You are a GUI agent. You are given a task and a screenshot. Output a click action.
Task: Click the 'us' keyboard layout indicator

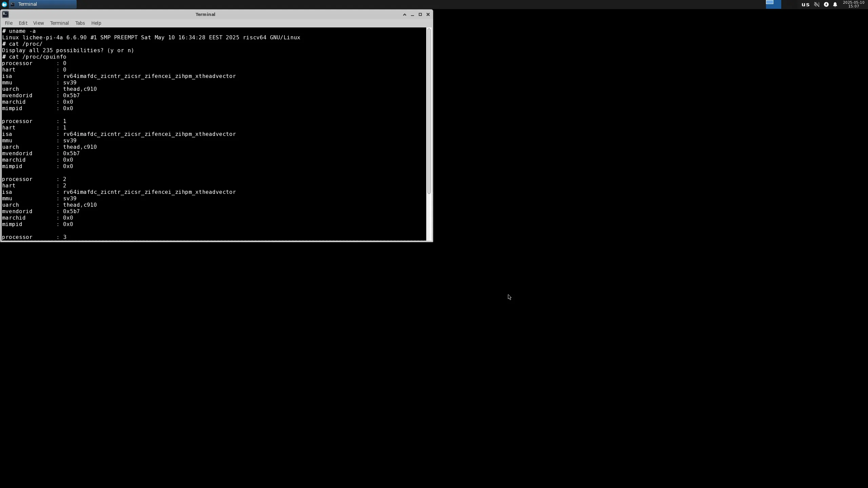pyautogui.click(x=805, y=4)
